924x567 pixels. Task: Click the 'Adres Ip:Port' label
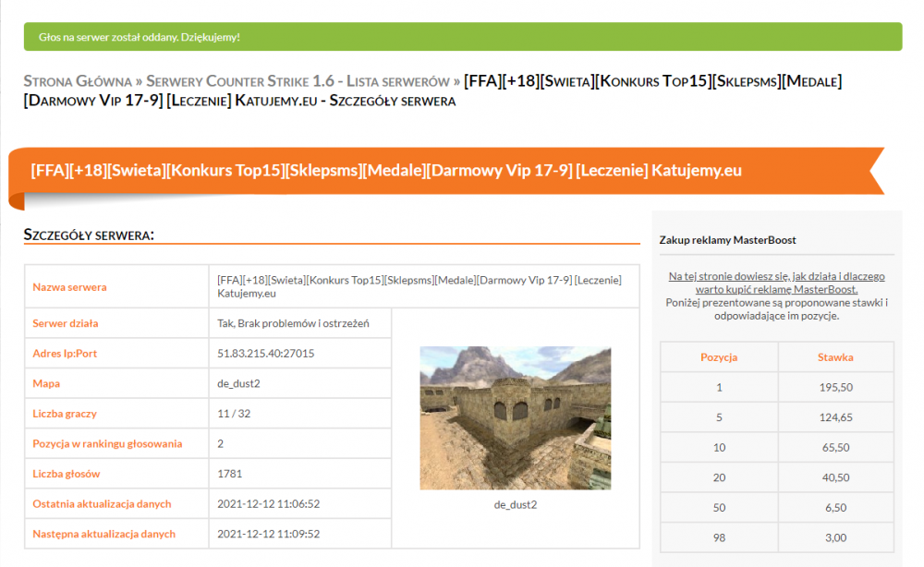65,354
